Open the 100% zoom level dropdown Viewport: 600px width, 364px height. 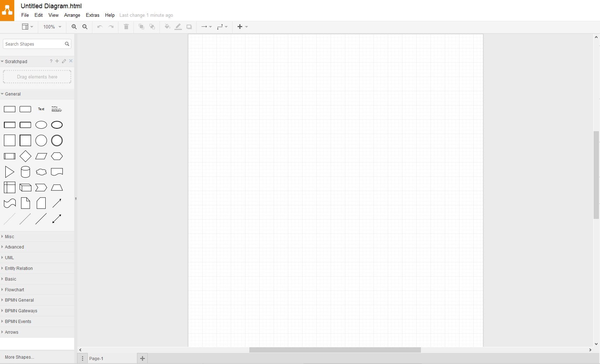pos(52,27)
